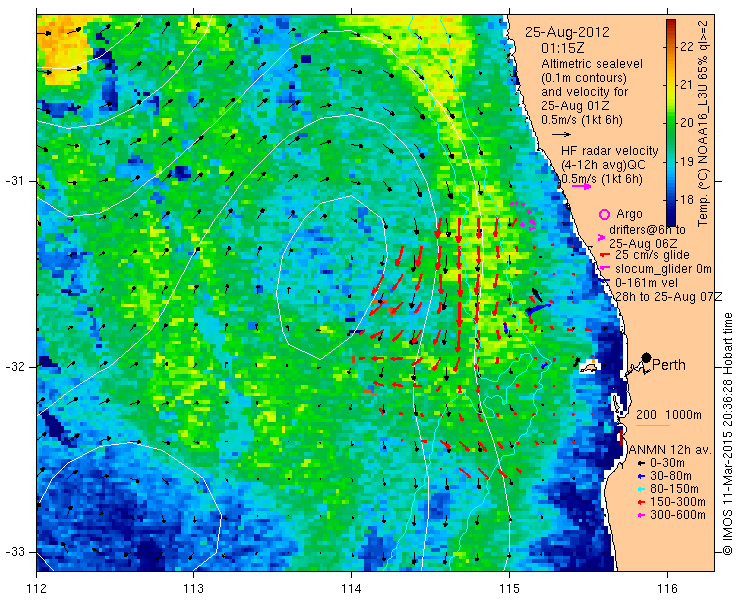Click the blue 30-80m ANMN arrow symbol
This screenshot has width=740, height=600.
641,476
